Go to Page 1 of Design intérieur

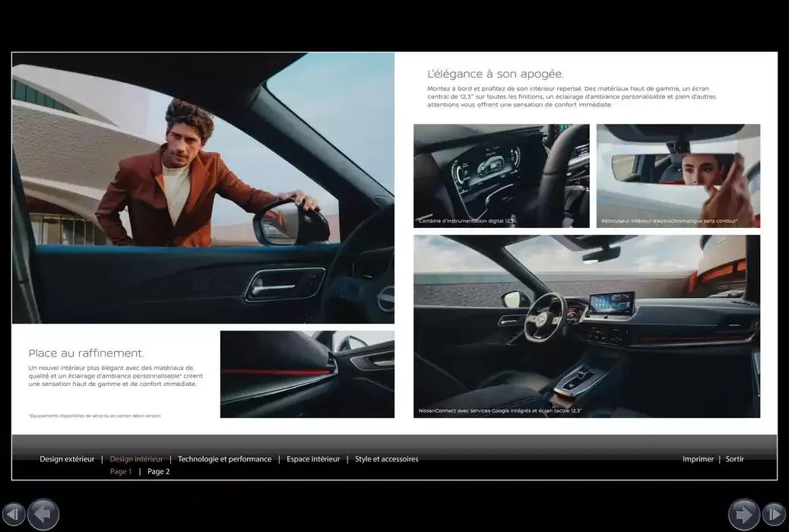coord(120,470)
